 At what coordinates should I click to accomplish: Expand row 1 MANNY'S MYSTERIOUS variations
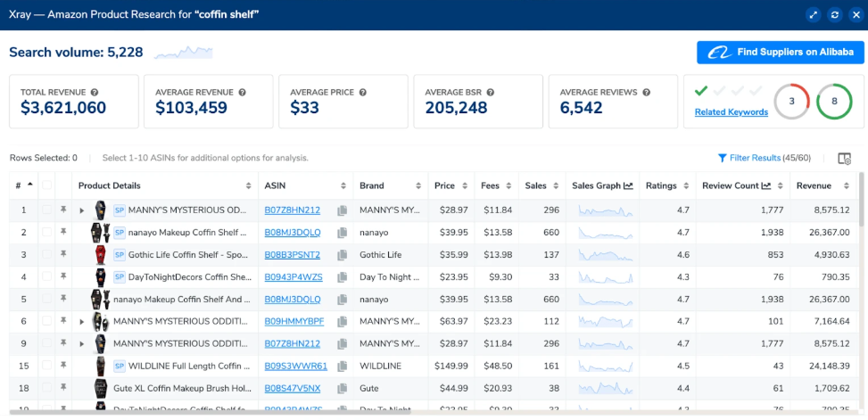(x=82, y=210)
